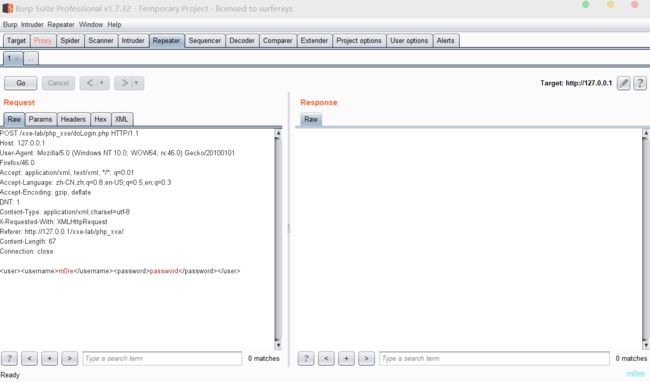
Task: Click the Burp Suite logo icon in title bar
Action: coord(7,8)
